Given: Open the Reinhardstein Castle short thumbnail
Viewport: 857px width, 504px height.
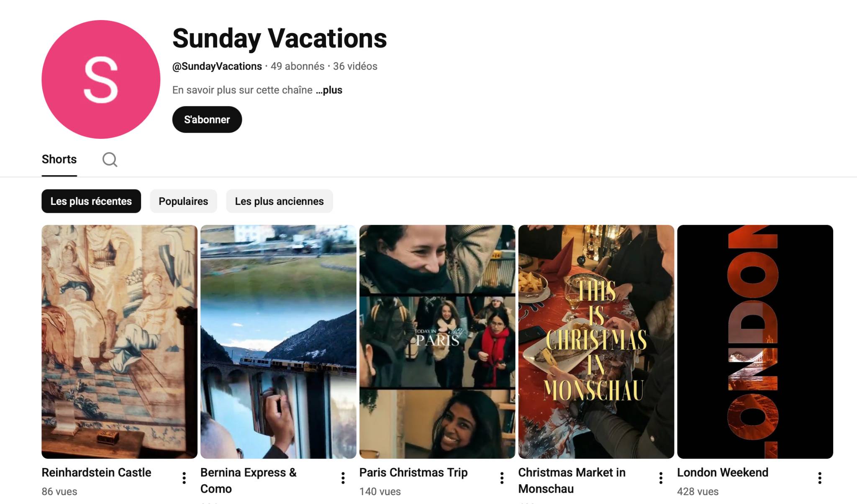Looking at the screenshot, I should 119,341.
